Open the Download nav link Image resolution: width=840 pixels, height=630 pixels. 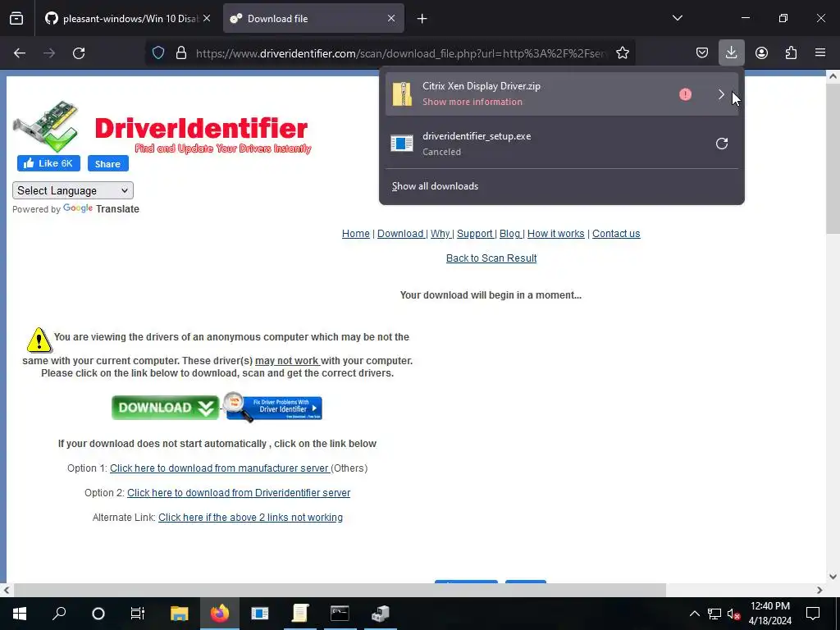400,234
